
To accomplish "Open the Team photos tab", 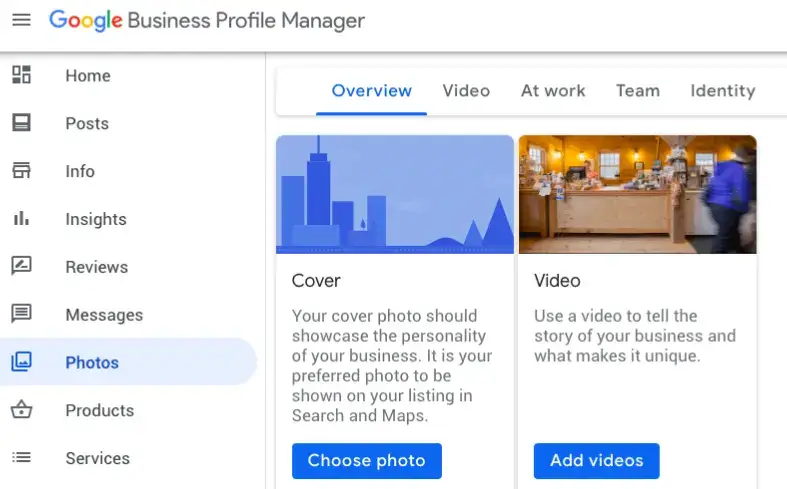I will coord(637,91).
